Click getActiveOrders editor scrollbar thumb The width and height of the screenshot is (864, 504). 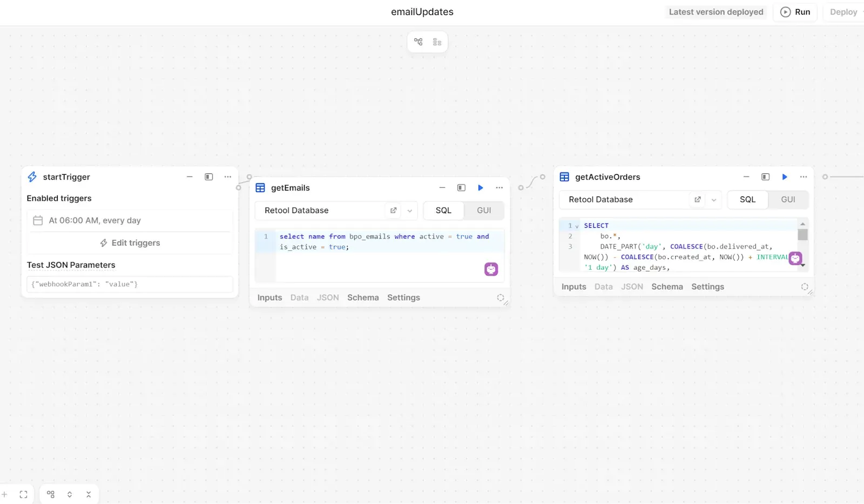tap(803, 235)
